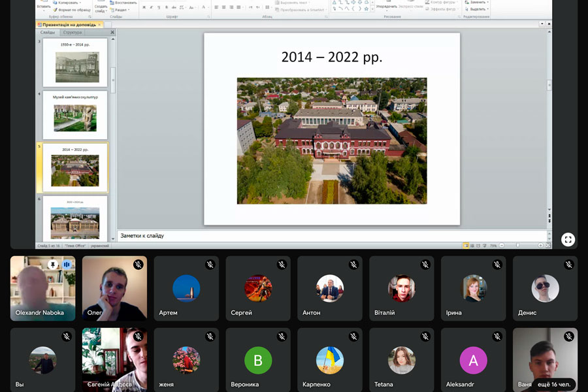Click the 'ещё 16 чел.' participants button

(x=554, y=384)
